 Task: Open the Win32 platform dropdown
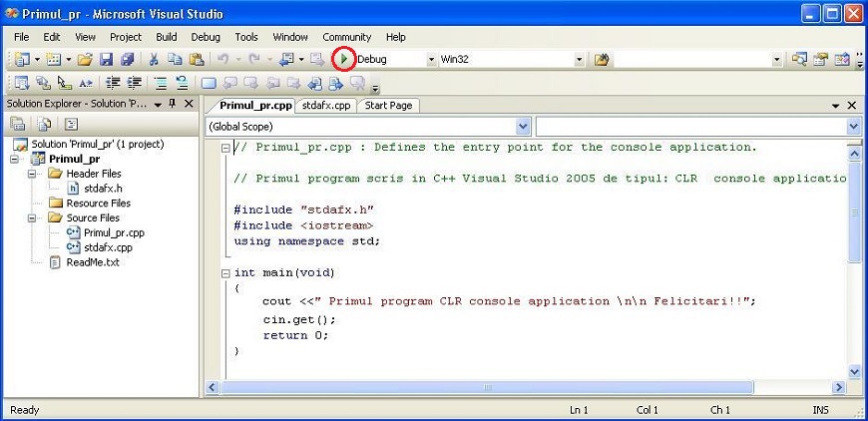pos(579,60)
